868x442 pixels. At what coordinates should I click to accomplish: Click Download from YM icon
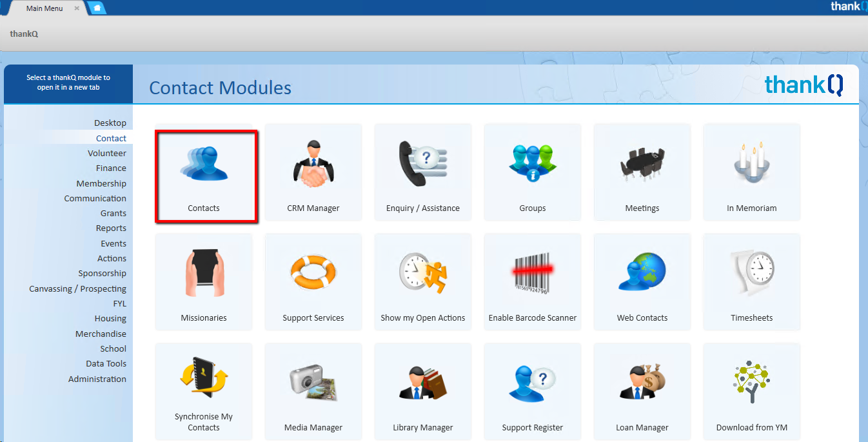tap(752, 392)
